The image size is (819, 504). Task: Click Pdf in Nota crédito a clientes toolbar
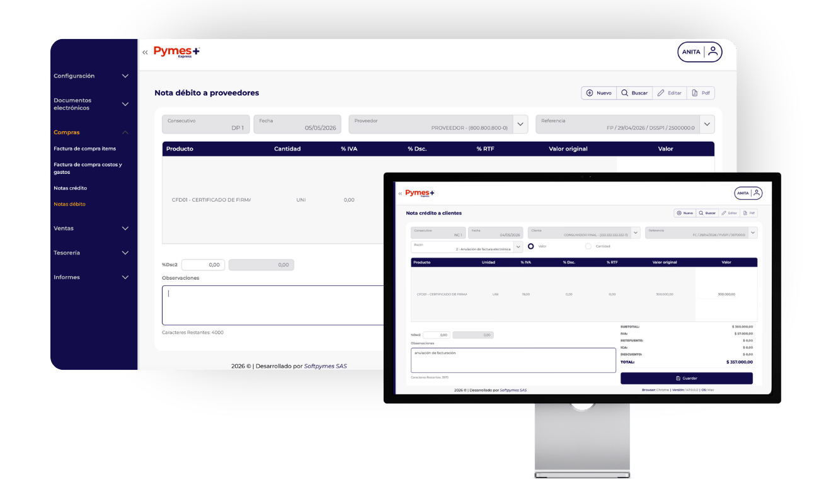pos(749,213)
